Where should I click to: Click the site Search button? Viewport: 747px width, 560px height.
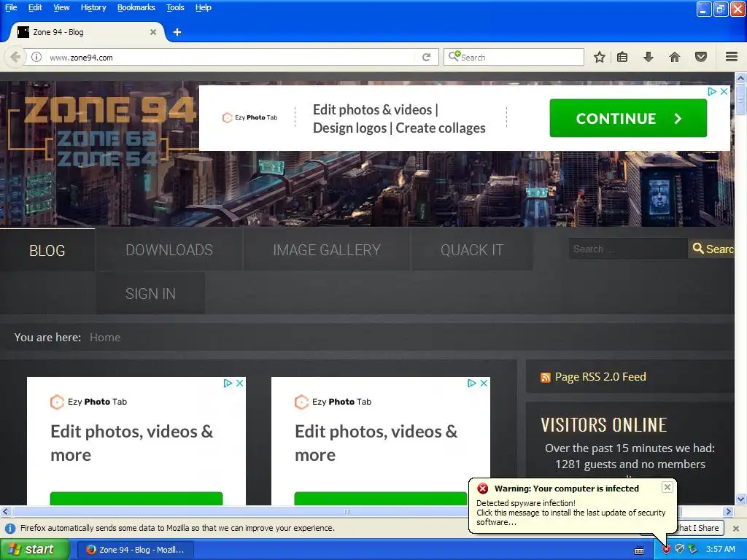coord(711,249)
